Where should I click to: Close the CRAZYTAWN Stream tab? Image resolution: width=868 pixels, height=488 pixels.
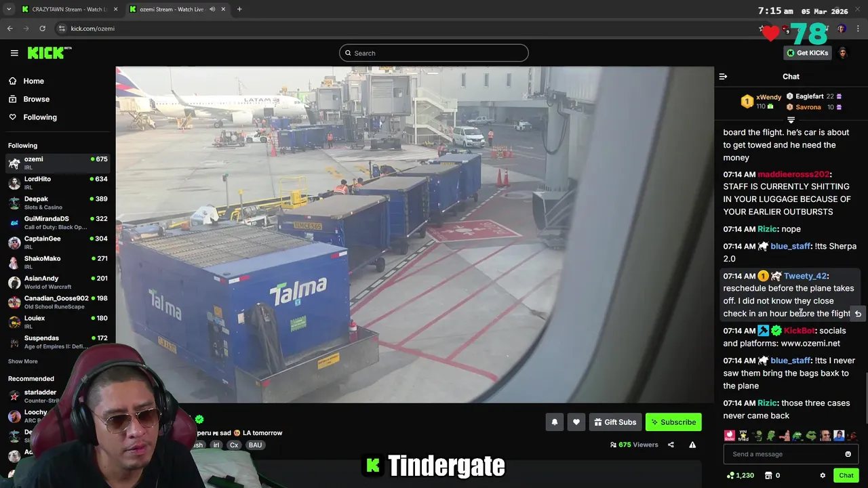tap(115, 9)
